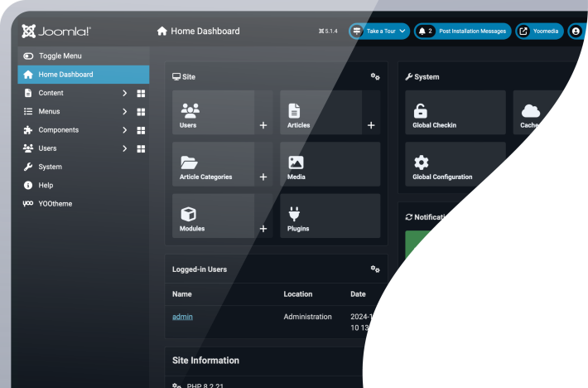Screen dimensions: 588x388
Task: Open Post Installation Messages
Action: tap(473, 32)
